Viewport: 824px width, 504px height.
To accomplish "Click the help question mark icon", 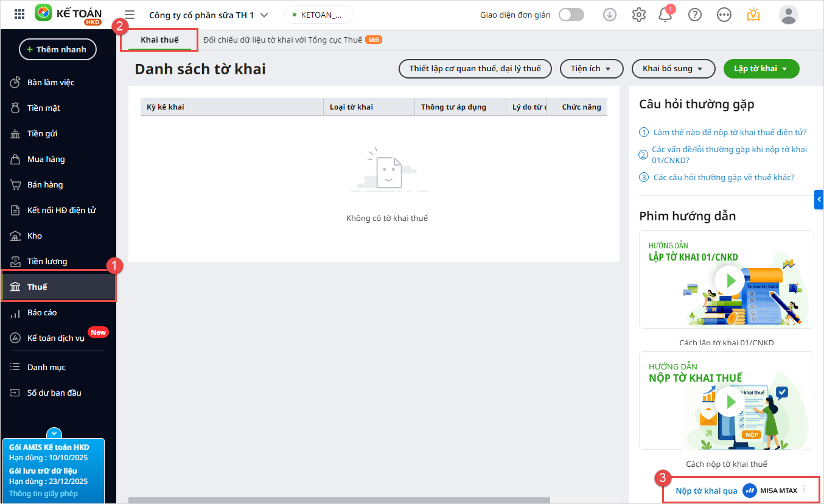I will [694, 15].
